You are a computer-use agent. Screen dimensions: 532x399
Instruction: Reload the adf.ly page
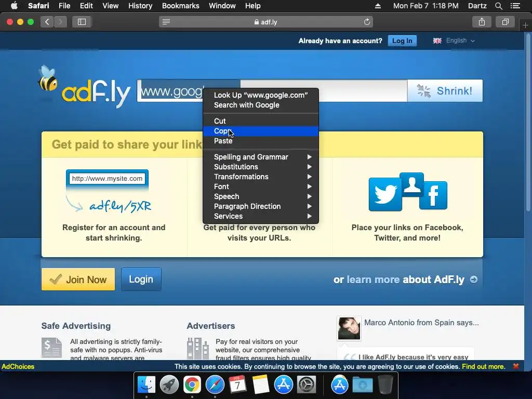(x=367, y=22)
